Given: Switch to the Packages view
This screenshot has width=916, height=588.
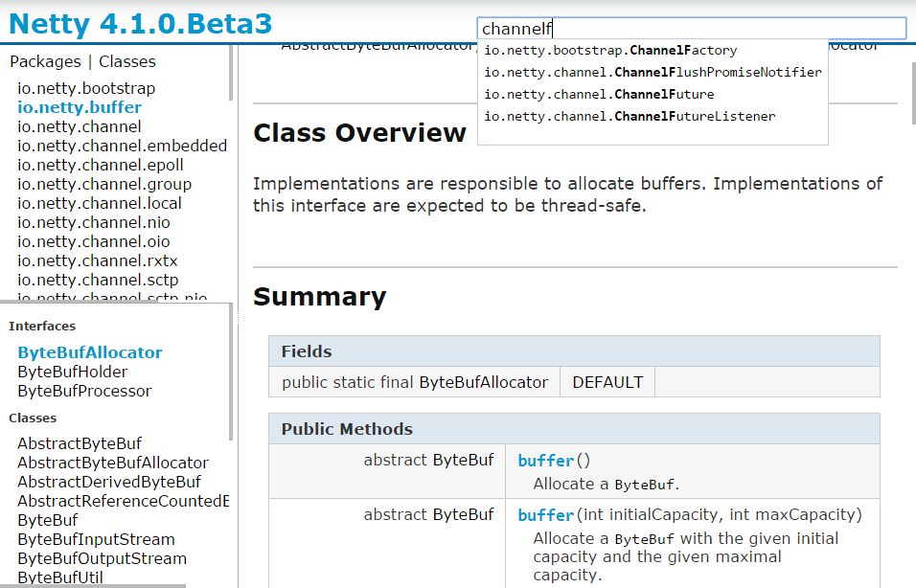Looking at the screenshot, I should click(46, 62).
